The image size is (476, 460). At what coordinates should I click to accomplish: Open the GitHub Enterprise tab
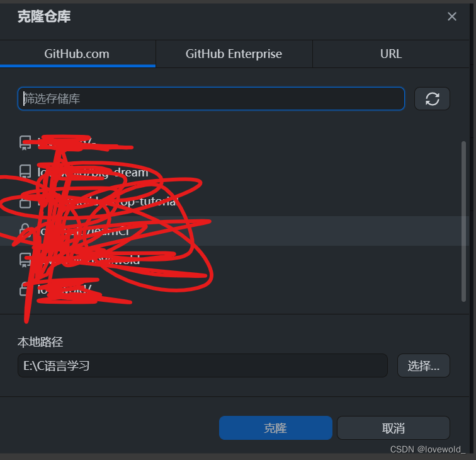[x=234, y=54]
